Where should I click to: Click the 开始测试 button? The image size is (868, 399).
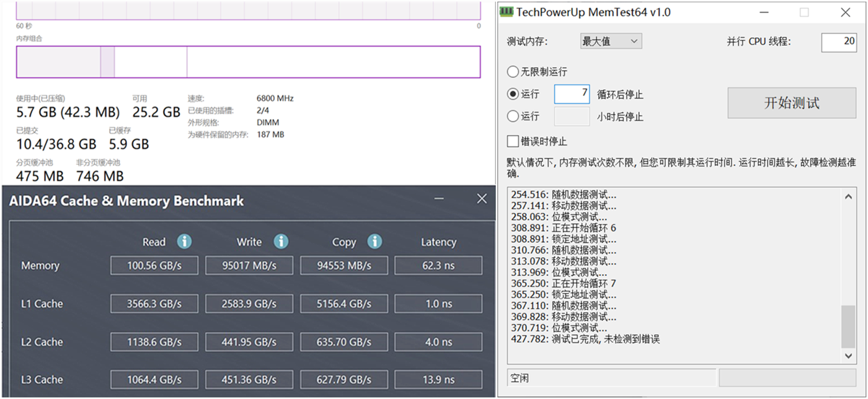click(x=792, y=103)
